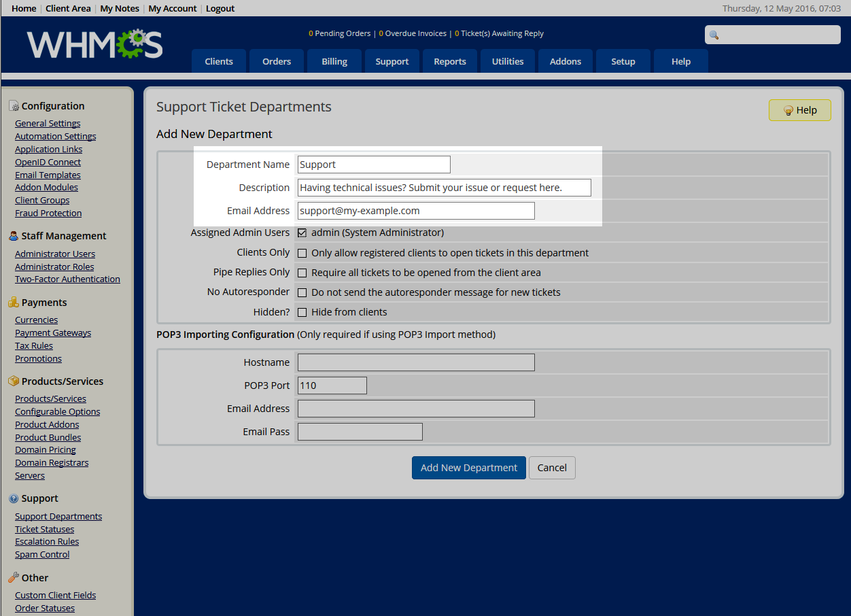This screenshot has height=616, width=851.
Task: Open Automation Settings link
Action: pyautogui.click(x=56, y=137)
